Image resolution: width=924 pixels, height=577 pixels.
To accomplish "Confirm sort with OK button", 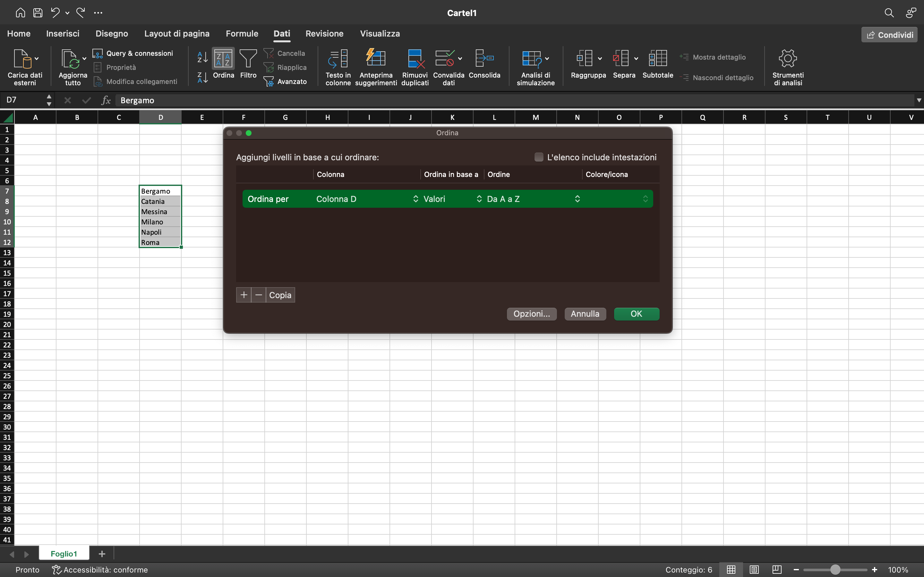I will (636, 314).
